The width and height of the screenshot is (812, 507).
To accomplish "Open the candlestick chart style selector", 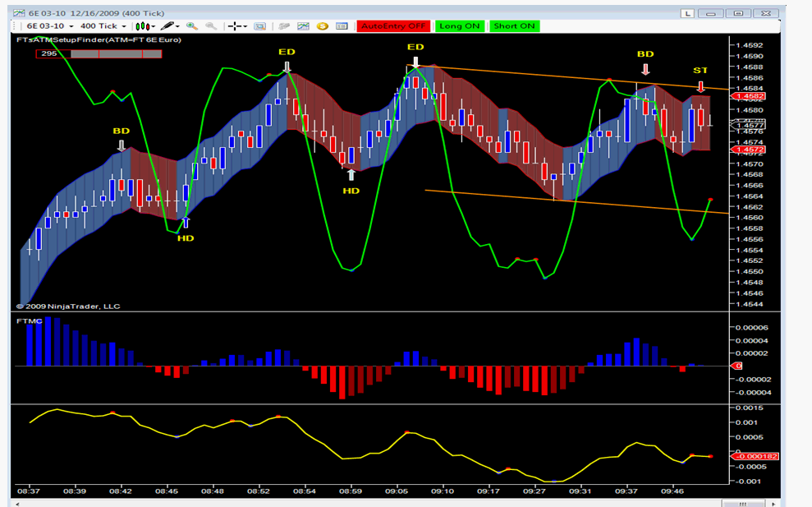I will [x=142, y=26].
